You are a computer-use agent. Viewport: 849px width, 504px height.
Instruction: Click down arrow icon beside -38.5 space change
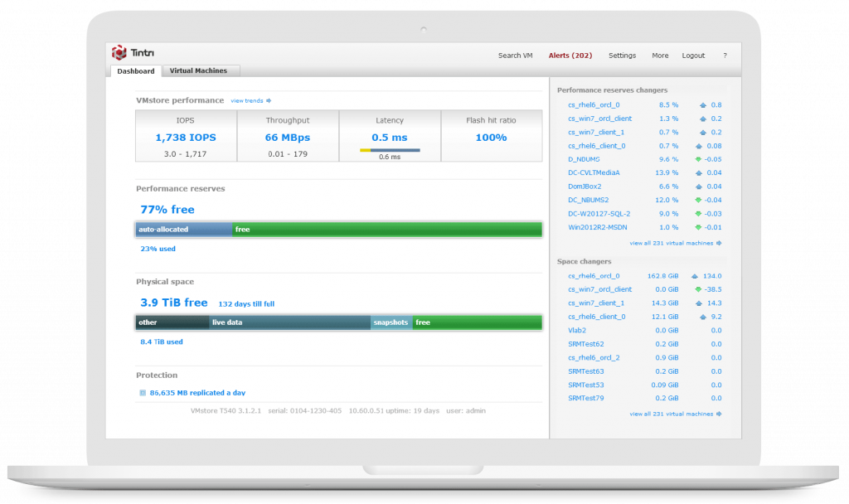698,289
